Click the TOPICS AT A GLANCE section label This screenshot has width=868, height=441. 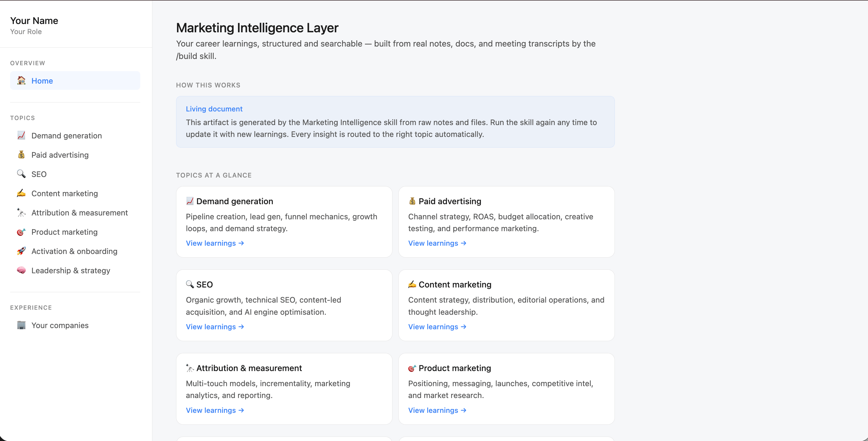pos(214,175)
